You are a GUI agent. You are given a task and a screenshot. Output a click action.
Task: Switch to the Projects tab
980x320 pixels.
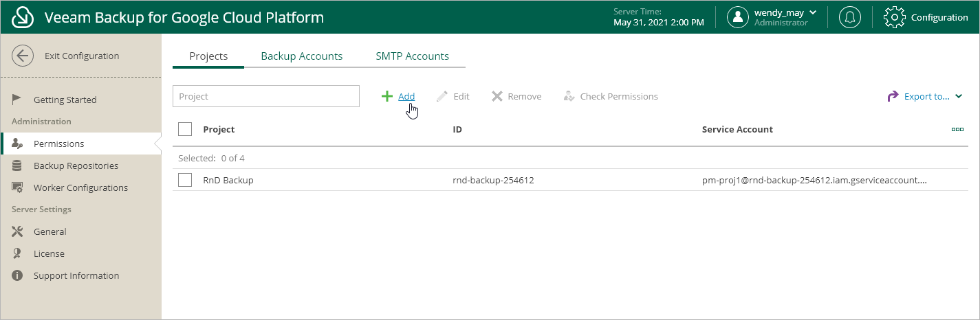point(208,56)
